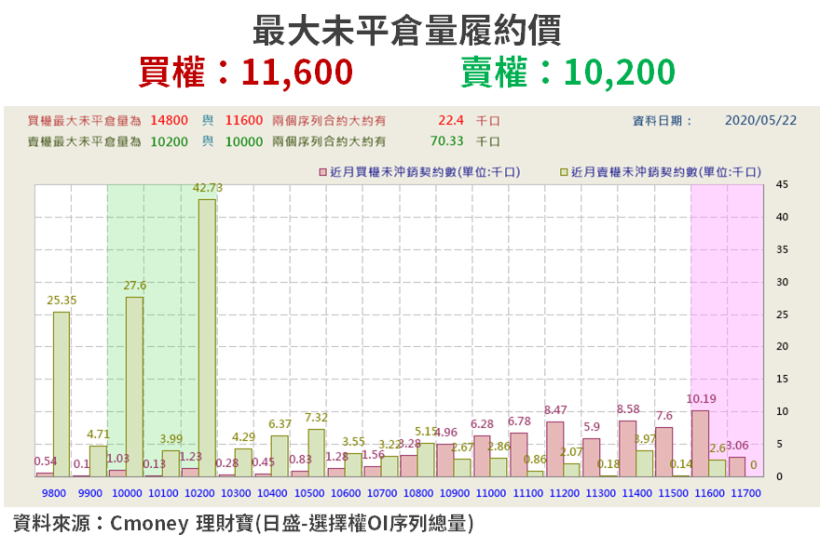Select legend text 近月買權未沖銷契約數(單位:千口)
The width and height of the screenshot is (820, 548).
(425, 172)
